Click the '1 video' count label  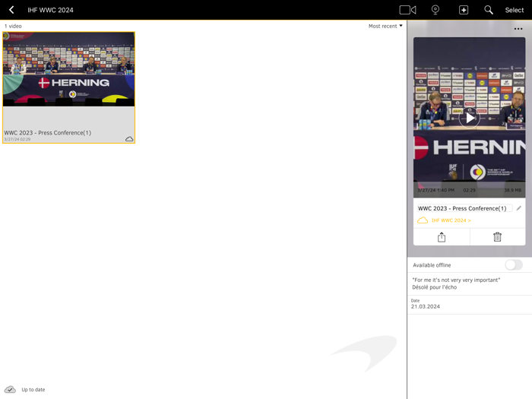13,26
